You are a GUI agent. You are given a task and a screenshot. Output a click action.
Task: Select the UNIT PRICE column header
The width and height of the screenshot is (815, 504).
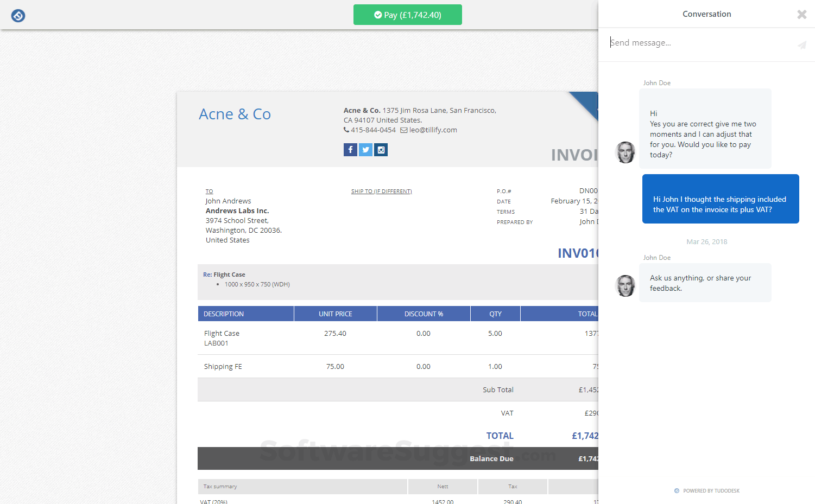pos(336,314)
